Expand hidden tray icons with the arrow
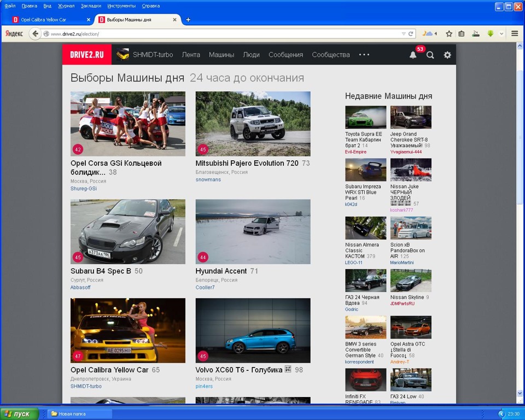The width and height of the screenshot is (525, 420). [501, 414]
